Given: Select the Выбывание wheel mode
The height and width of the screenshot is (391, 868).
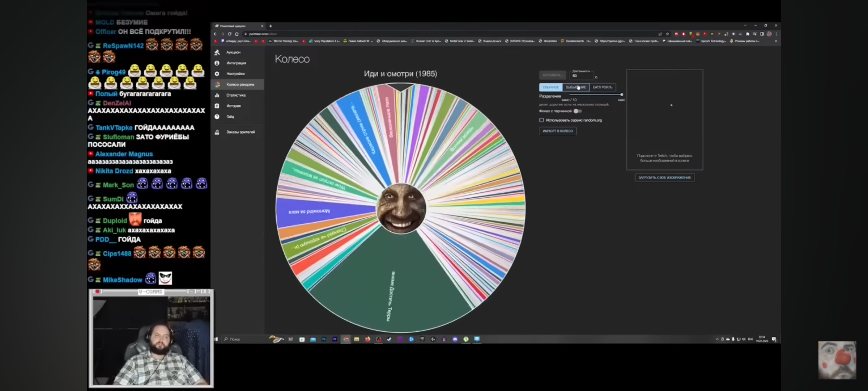Looking at the screenshot, I should tap(576, 87).
